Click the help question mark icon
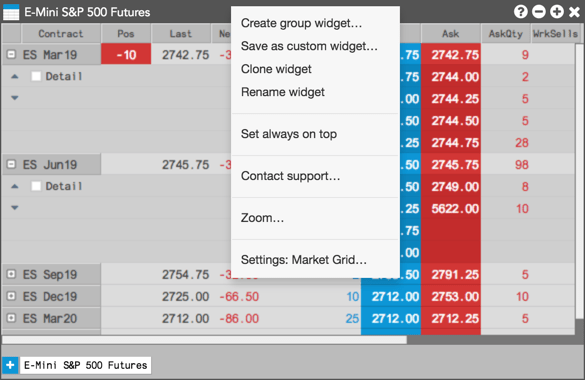This screenshot has width=585, height=380. pyautogui.click(x=520, y=12)
